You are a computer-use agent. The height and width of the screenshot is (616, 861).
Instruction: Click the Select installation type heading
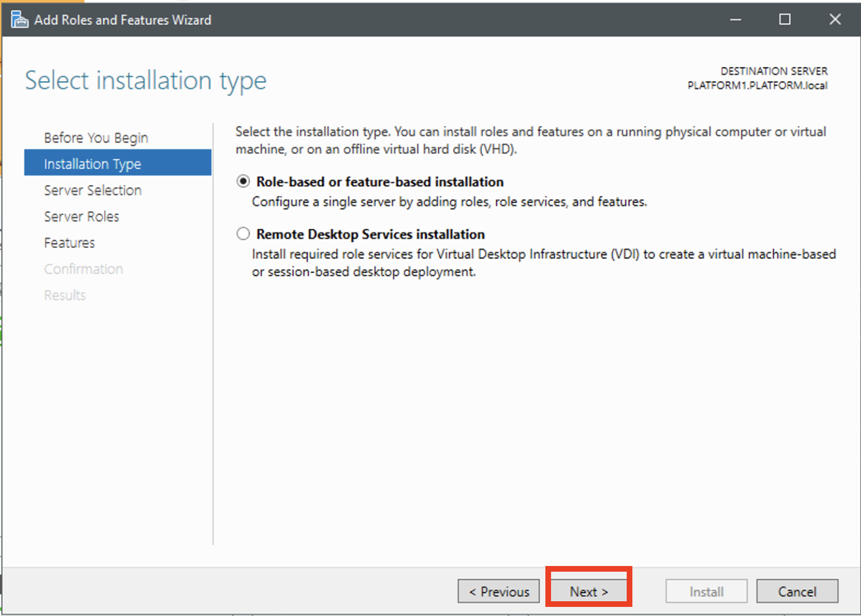click(146, 81)
